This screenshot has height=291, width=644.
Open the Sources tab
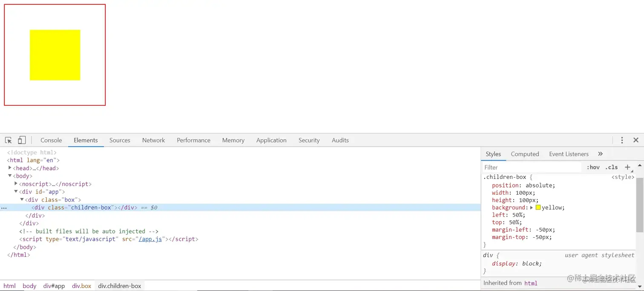[x=120, y=140]
